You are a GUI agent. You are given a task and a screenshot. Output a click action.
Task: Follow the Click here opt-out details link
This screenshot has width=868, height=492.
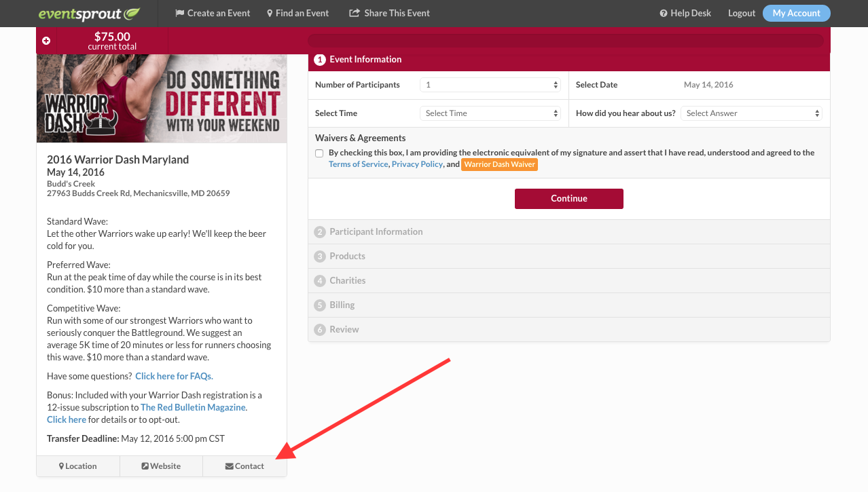tap(67, 419)
